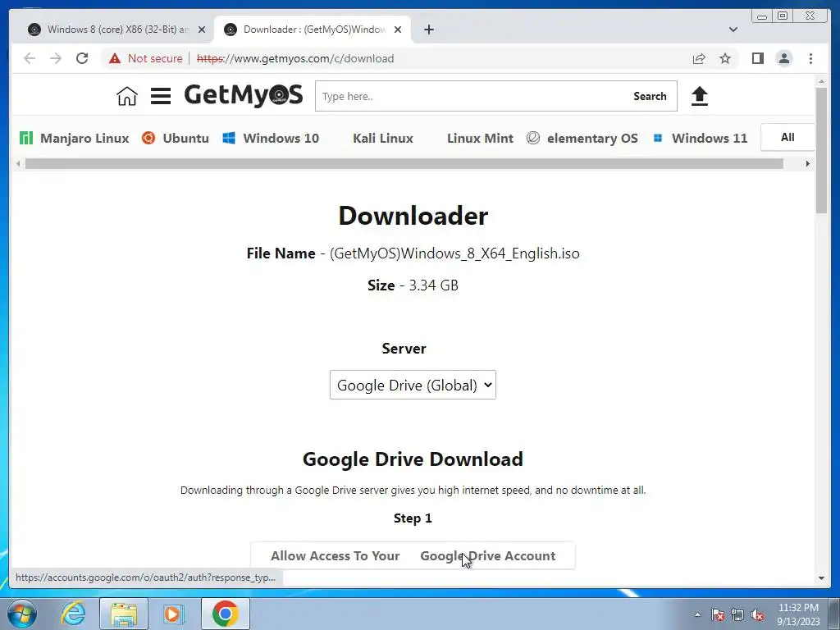This screenshot has height=630, width=840.
Task: Open Ubuntu category
Action: tap(176, 138)
